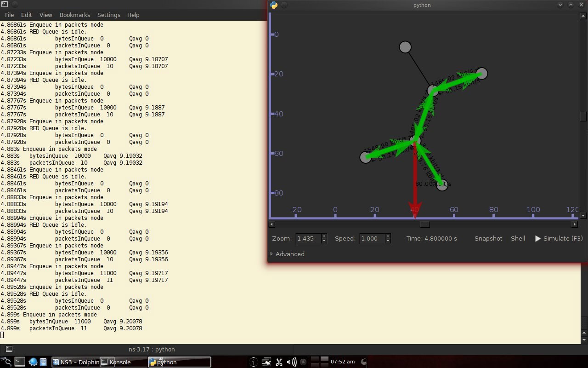Open the file manager launcher icon

[43, 362]
